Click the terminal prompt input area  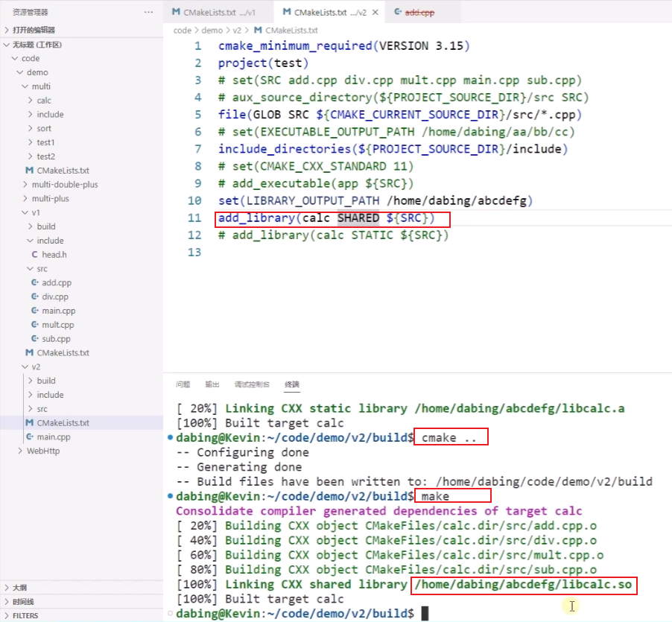tap(447, 612)
